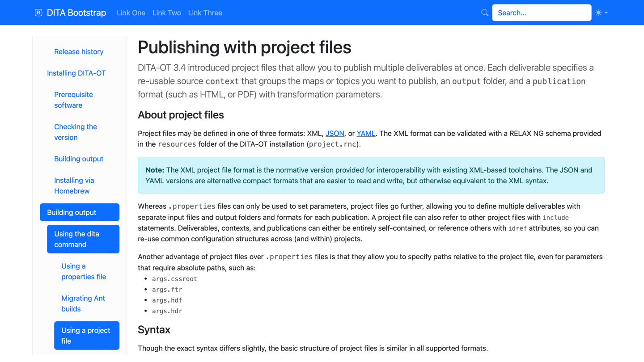Open the indented Building output sidebar link
Viewport: 644px width, 362px height.
pyautogui.click(x=79, y=159)
